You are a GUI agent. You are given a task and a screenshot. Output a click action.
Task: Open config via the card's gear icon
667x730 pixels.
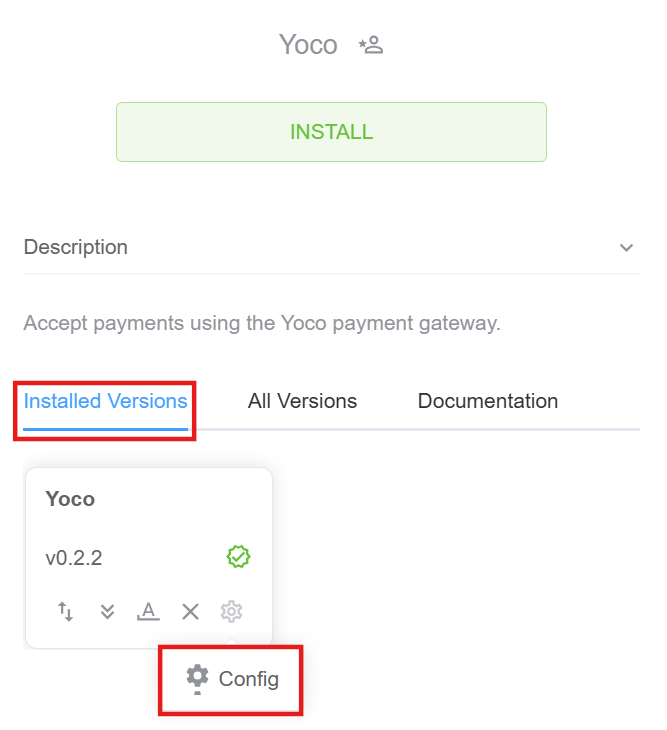pyautogui.click(x=232, y=611)
